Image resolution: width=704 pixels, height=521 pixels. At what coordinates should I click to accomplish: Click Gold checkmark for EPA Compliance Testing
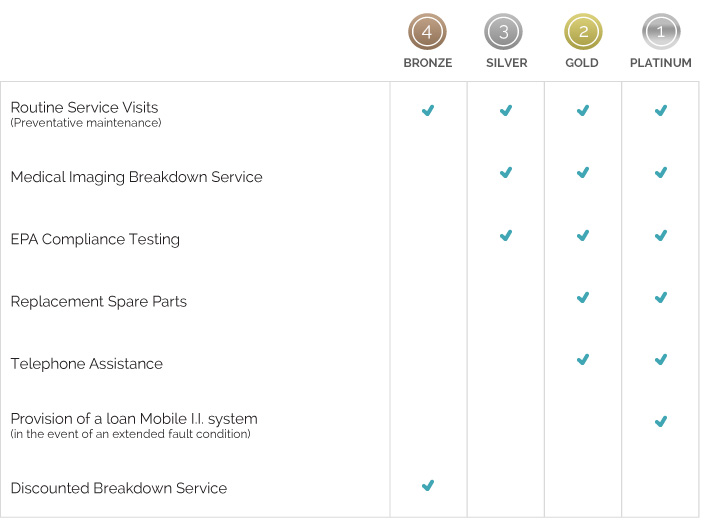coord(583,235)
